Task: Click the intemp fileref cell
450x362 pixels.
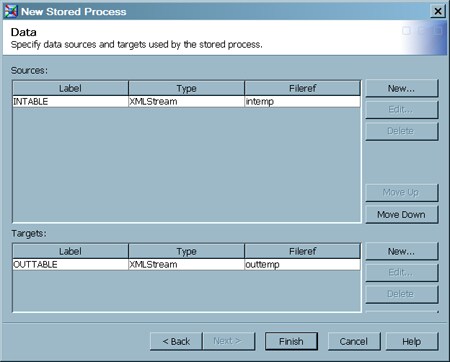Action: click(302, 102)
